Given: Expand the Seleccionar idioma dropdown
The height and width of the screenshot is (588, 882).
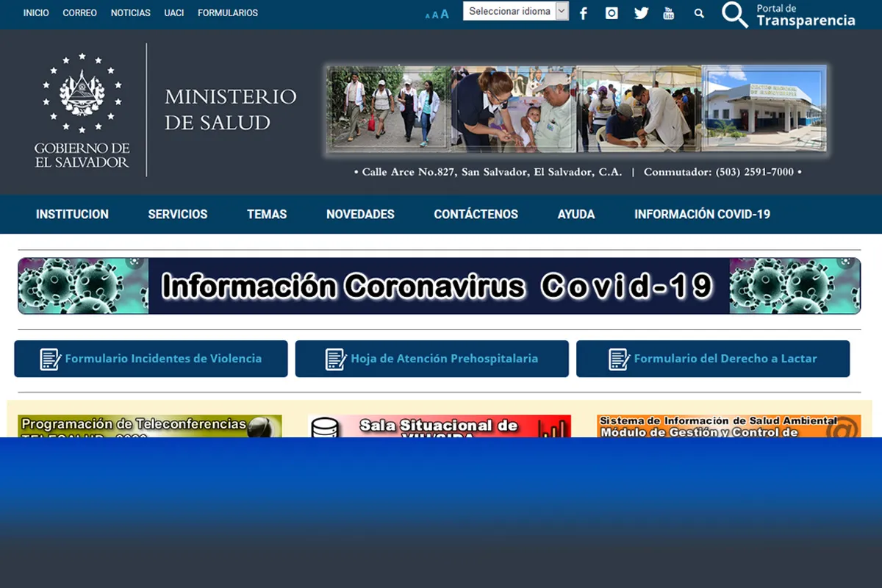Looking at the screenshot, I should [515, 11].
